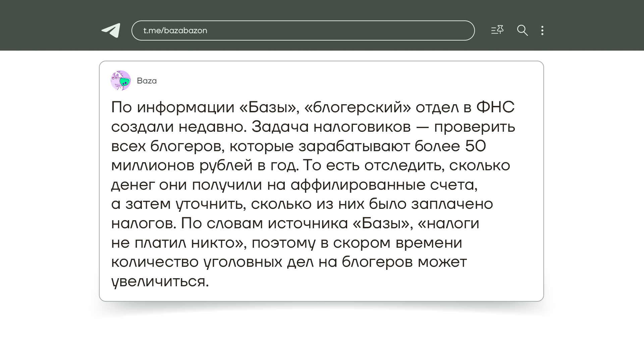
Task: Click the word «блогерский» in the post
Action: click(x=358, y=107)
